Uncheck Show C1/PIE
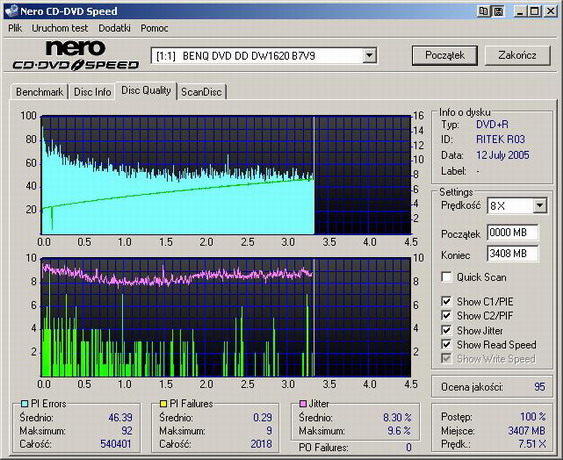This screenshot has height=460, width=563. point(446,301)
